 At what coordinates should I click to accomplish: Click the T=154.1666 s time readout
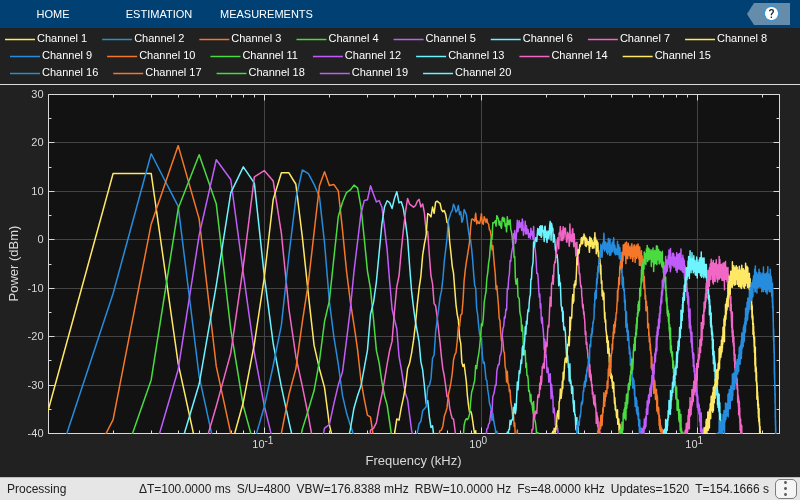point(732,489)
